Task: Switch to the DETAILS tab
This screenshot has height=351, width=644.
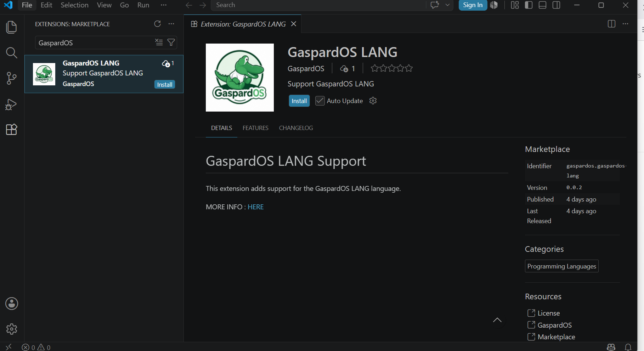Action: tap(222, 128)
